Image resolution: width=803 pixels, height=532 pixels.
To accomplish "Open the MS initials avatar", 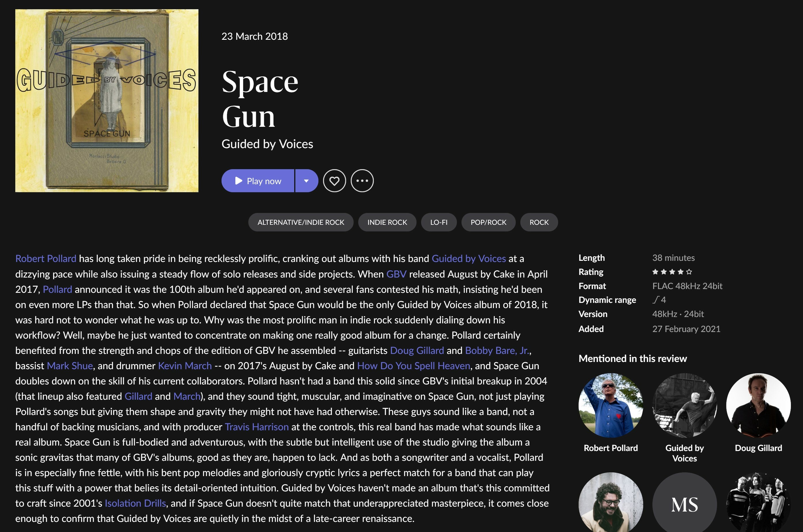I will click(x=684, y=503).
